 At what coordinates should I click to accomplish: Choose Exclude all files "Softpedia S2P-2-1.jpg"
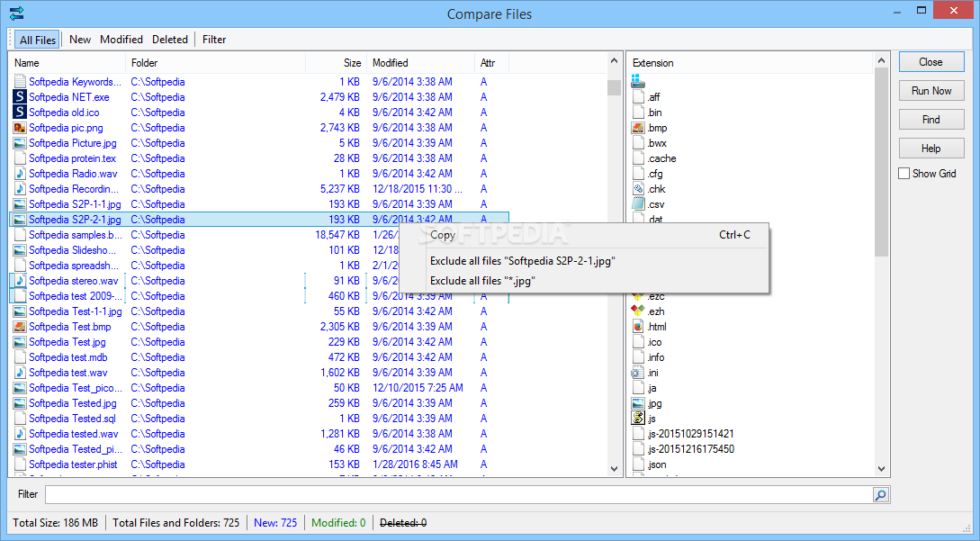584,261
